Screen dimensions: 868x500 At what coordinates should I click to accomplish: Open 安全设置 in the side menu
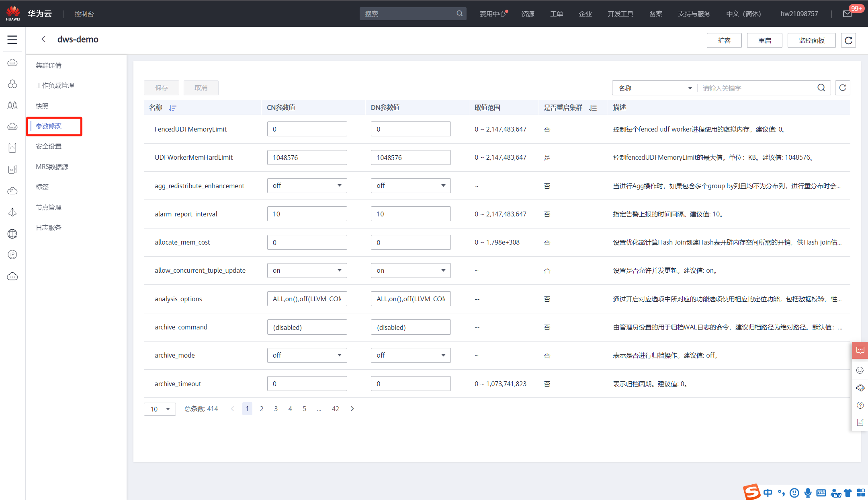point(49,146)
